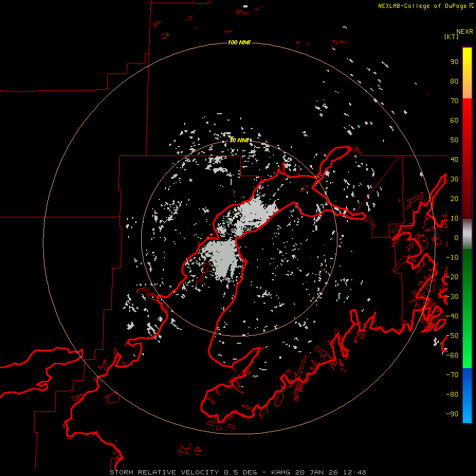Image resolution: width=476 pixels, height=476 pixels.
Task: Click the [KT] units label
Action: coord(452,36)
